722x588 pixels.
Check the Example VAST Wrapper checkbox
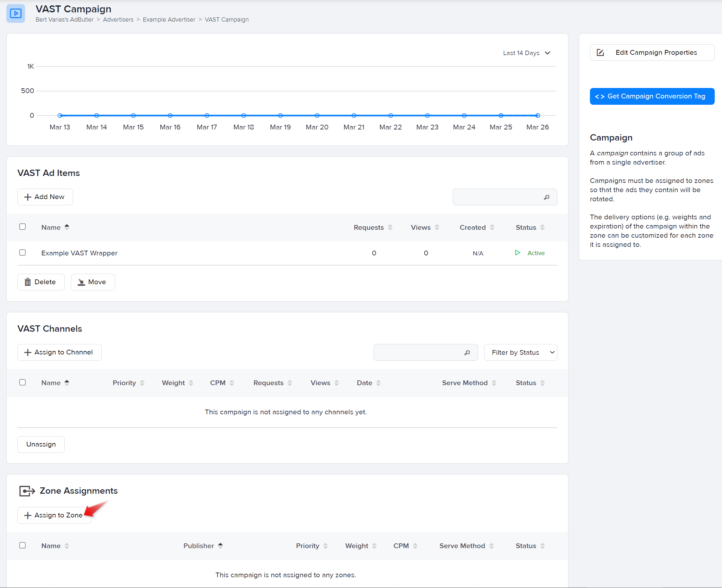point(22,253)
